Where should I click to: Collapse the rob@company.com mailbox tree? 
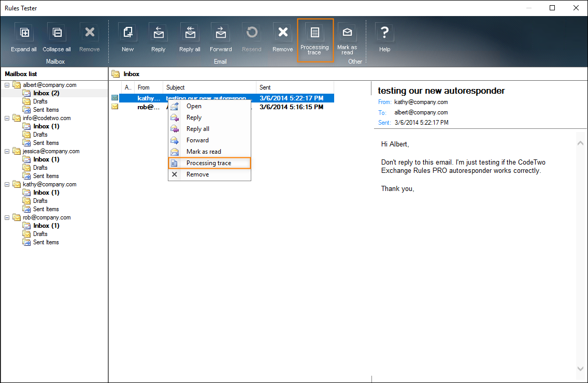click(x=7, y=217)
